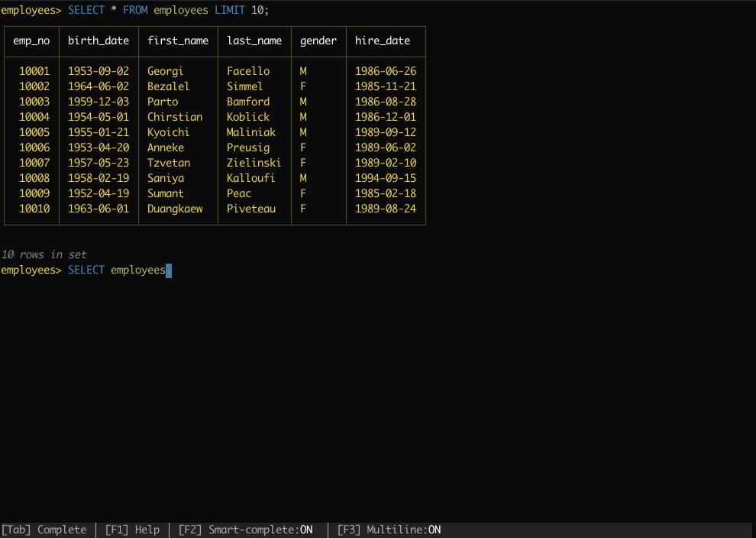Click first name Duangkaew

[175, 209]
